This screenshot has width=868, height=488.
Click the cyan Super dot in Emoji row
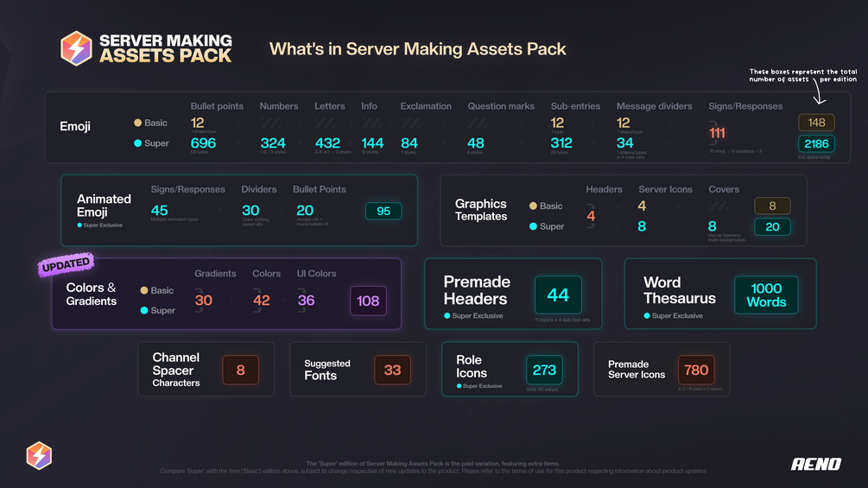click(x=138, y=143)
